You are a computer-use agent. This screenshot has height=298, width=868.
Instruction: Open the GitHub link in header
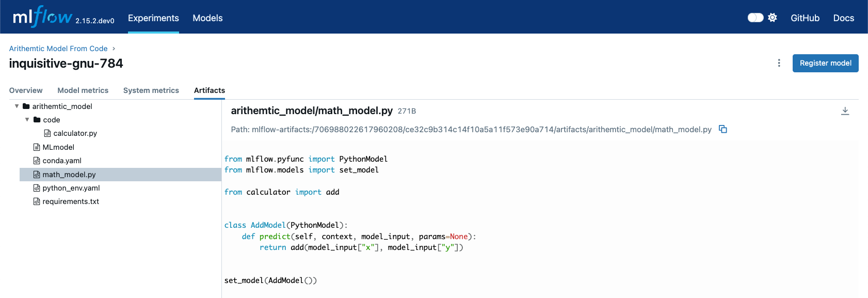[805, 18]
